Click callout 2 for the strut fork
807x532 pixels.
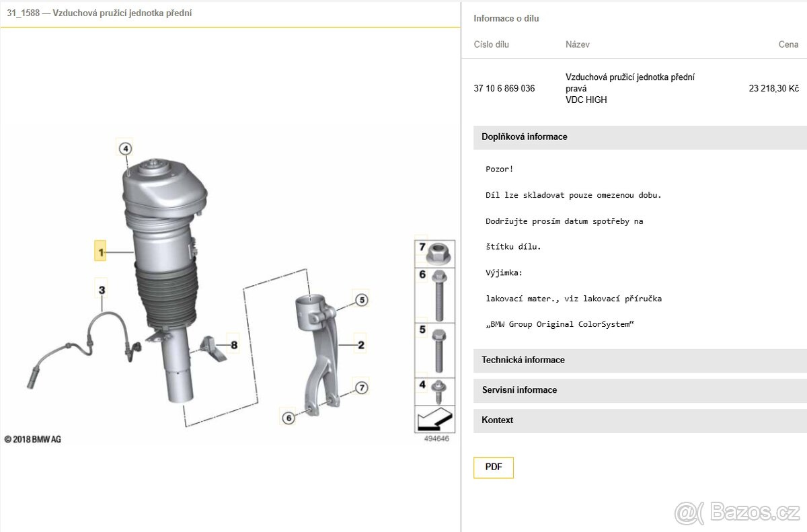[x=360, y=345]
